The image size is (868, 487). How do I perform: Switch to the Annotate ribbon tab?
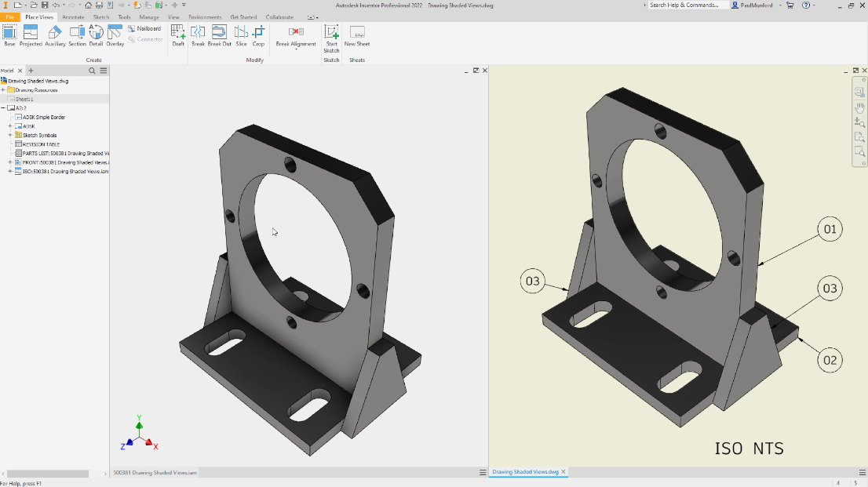(x=73, y=17)
